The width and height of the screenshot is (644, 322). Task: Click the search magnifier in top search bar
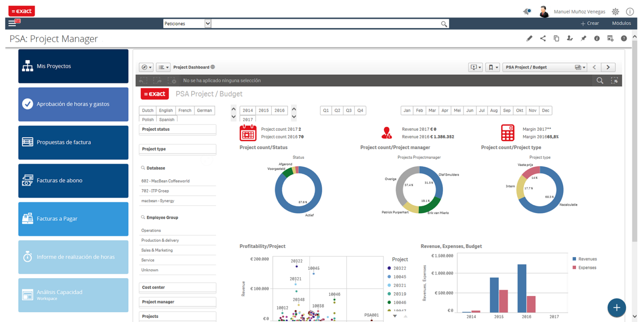coord(444,24)
